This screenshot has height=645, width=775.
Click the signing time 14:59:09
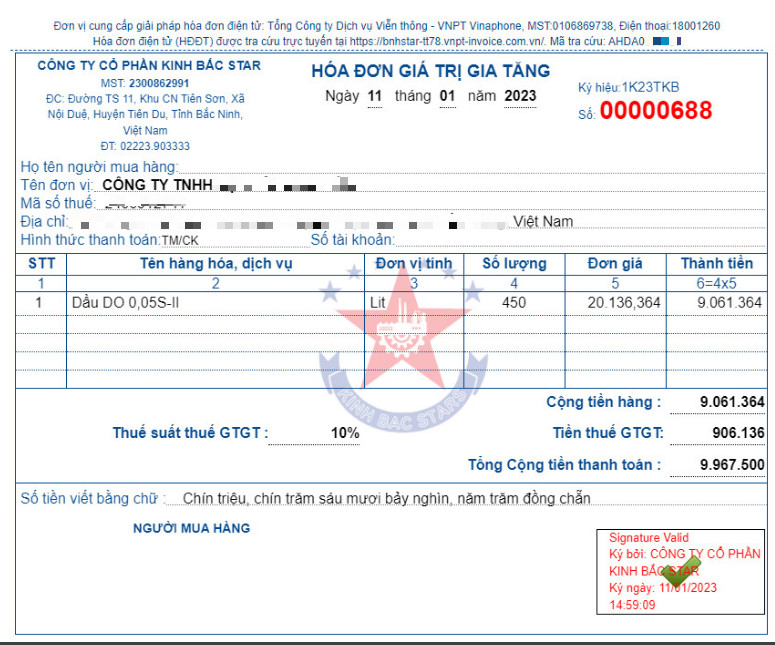[632, 605]
